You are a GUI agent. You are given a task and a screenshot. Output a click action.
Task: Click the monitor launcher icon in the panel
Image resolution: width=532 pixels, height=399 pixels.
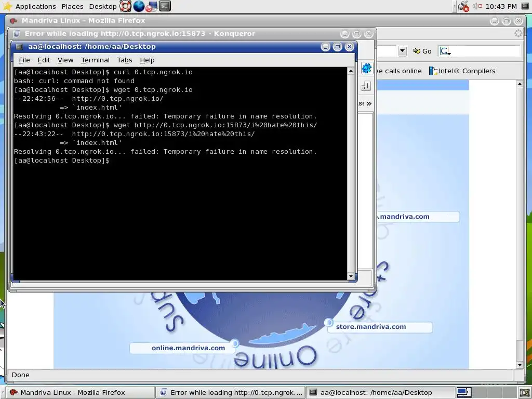click(151, 6)
